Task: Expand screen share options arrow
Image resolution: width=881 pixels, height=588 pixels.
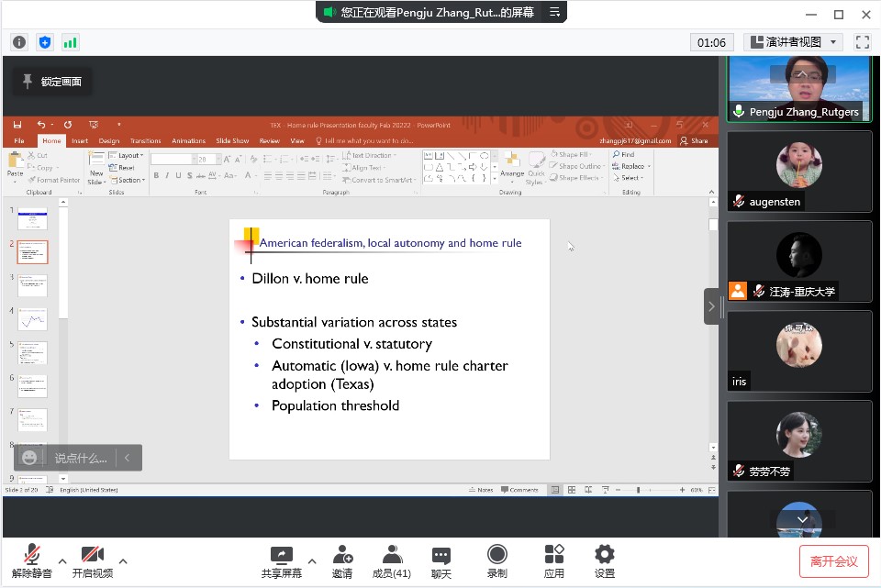Action: [311, 561]
